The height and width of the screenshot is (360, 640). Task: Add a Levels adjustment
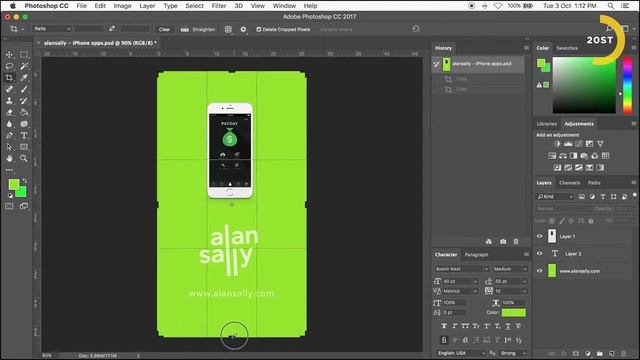pyautogui.click(x=568, y=144)
